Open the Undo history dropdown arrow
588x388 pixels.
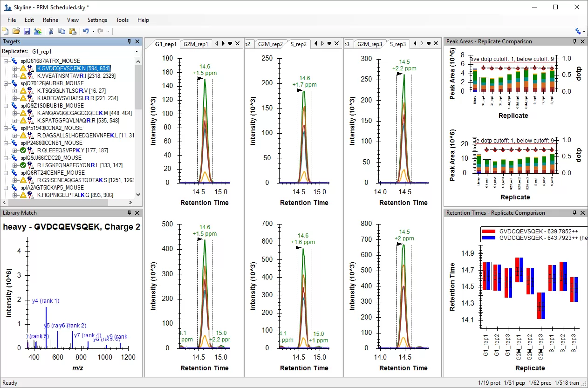(x=93, y=31)
